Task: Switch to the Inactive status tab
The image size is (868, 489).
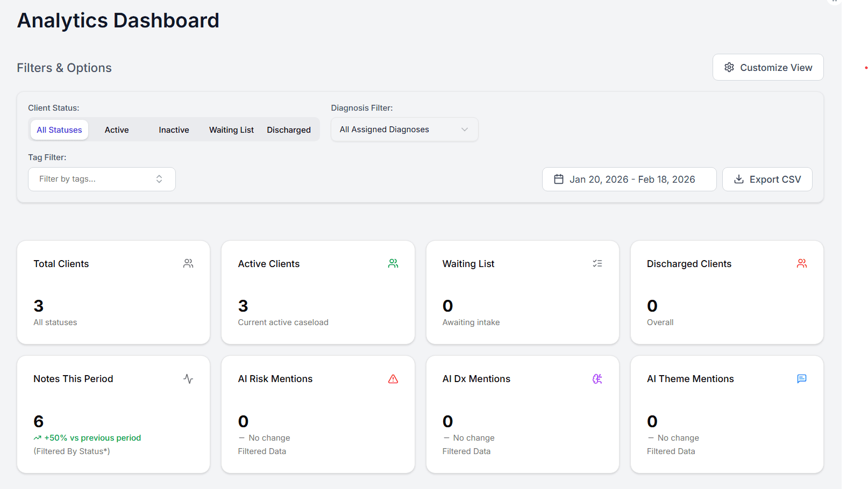Action: pyautogui.click(x=174, y=130)
